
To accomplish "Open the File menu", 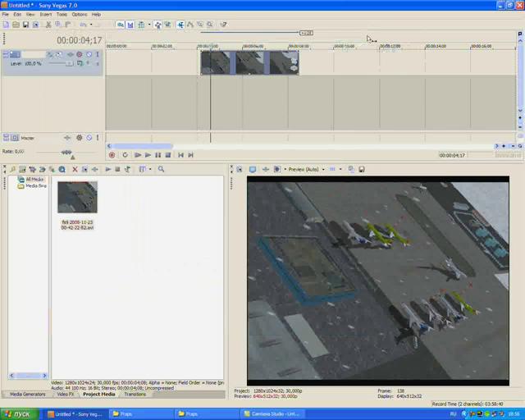I will (x=6, y=15).
